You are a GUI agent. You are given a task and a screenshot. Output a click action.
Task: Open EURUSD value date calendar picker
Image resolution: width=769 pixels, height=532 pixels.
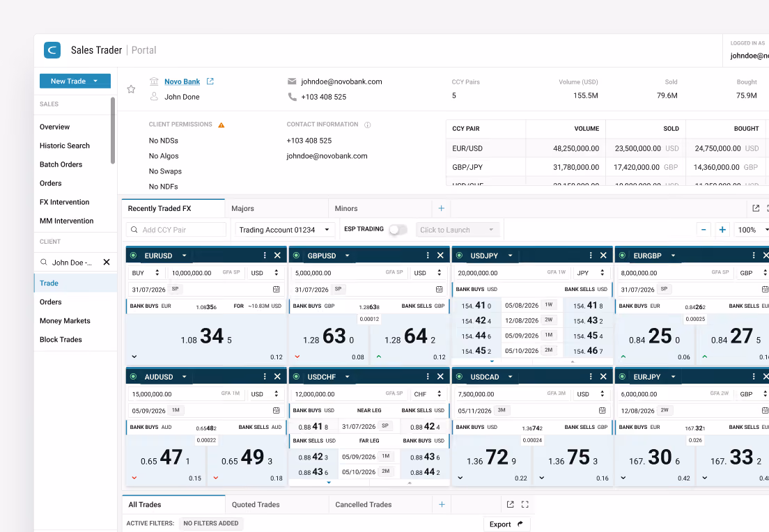pyautogui.click(x=277, y=289)
